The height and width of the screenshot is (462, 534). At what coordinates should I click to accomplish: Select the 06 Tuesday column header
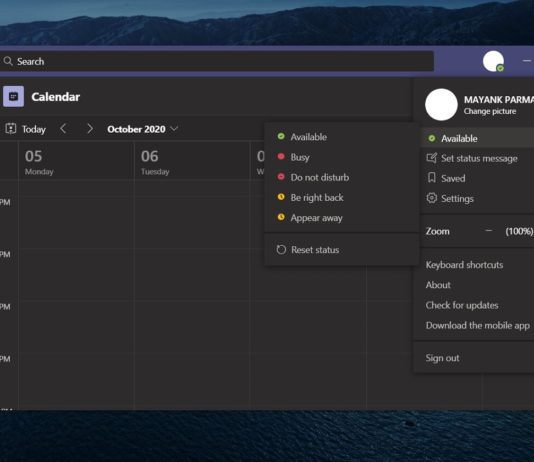(x=192, y=161)
